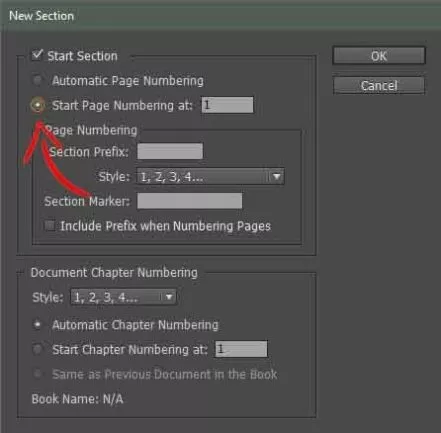Click the Start Chapter Numbering at field
This screenshot has height=433, width=441.
click(x=241, y=349)
